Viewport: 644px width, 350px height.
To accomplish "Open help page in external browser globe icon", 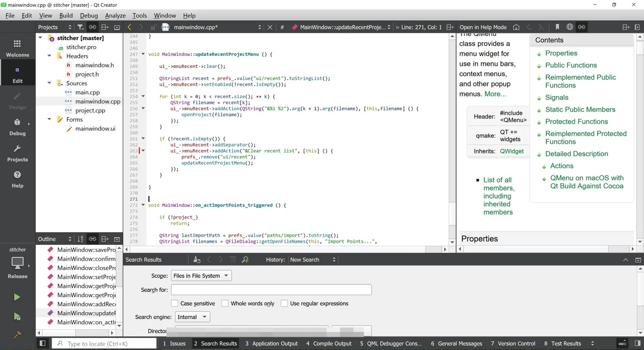I will [x=570, y=27].
